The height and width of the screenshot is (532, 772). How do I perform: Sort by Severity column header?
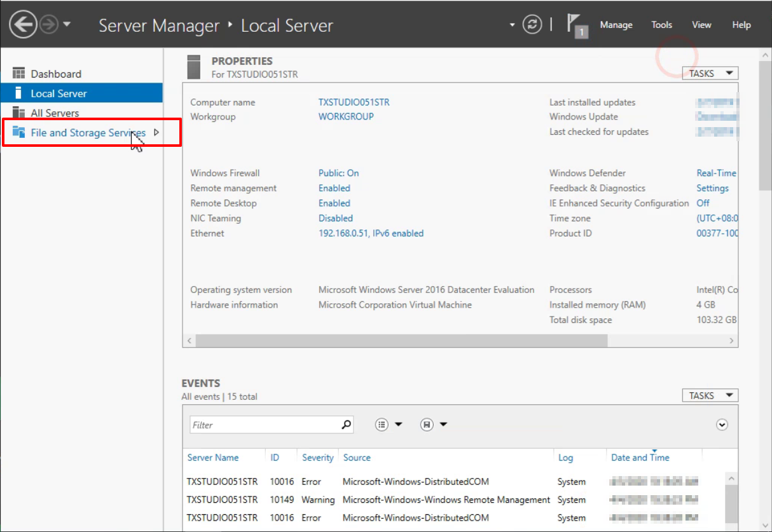point(318,458)
